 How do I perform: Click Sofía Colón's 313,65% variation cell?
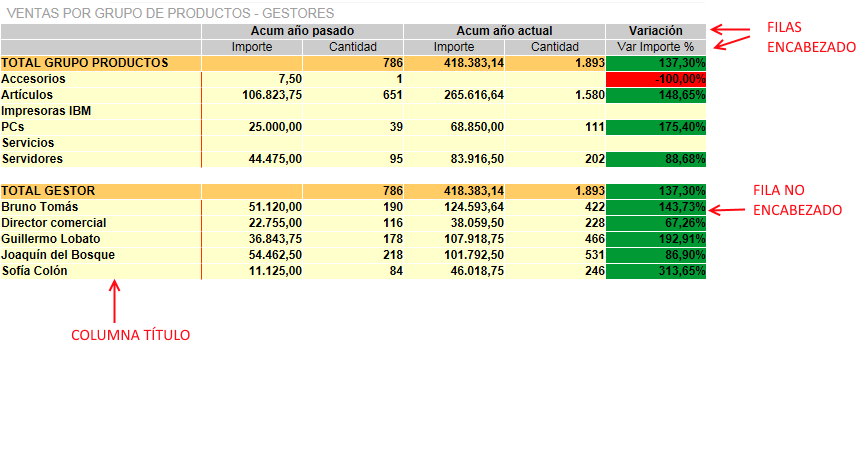655,271
